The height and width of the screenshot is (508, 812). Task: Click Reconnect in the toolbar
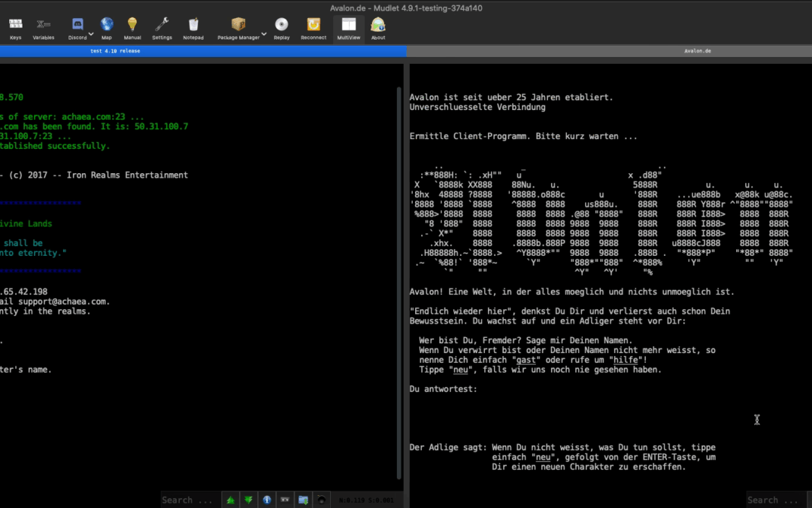314,29
